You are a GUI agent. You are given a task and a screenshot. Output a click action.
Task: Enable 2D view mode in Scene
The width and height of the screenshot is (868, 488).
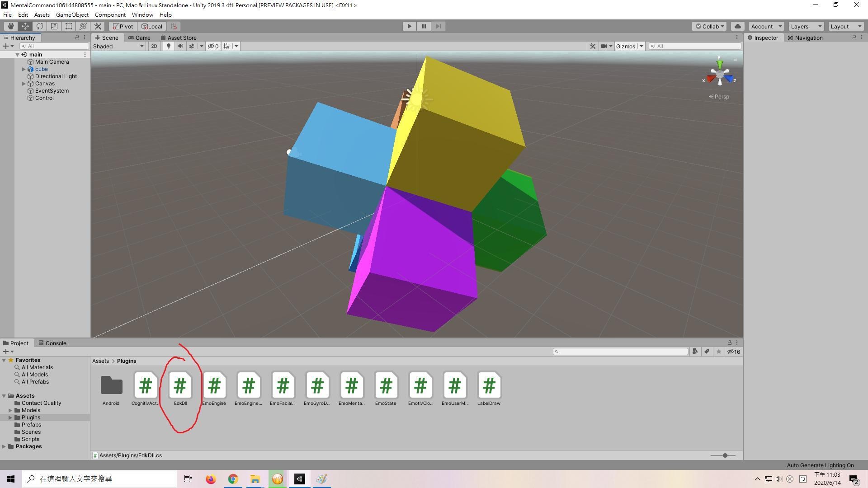[x=154, y=46]
